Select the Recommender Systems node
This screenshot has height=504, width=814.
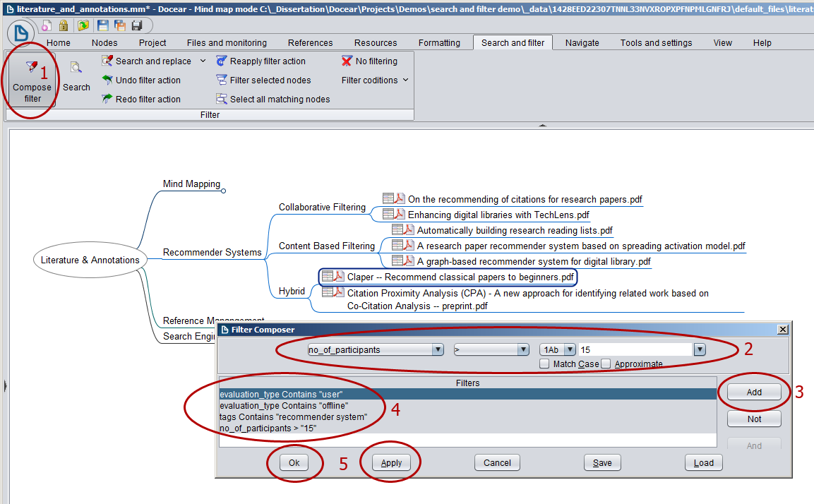click(212, 252)
